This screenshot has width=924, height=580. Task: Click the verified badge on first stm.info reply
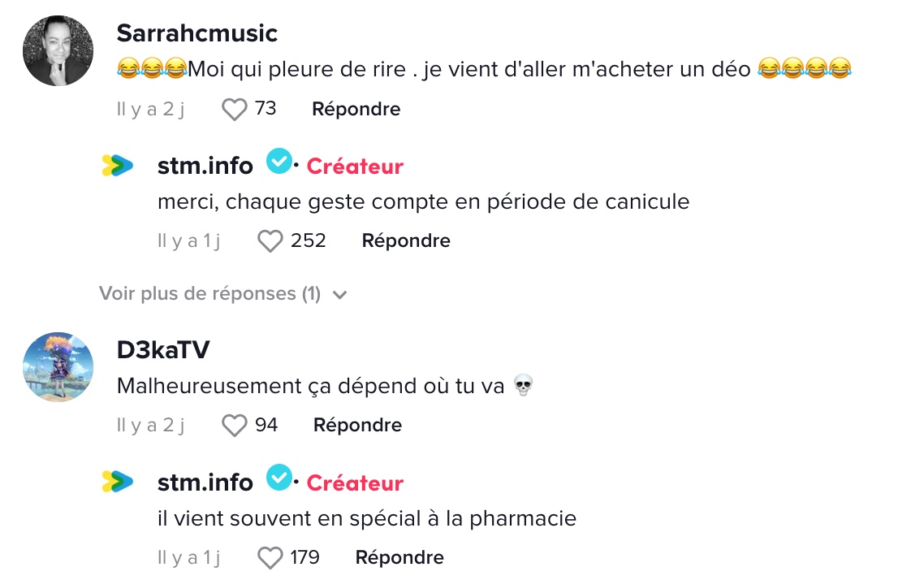coord(278,161)
